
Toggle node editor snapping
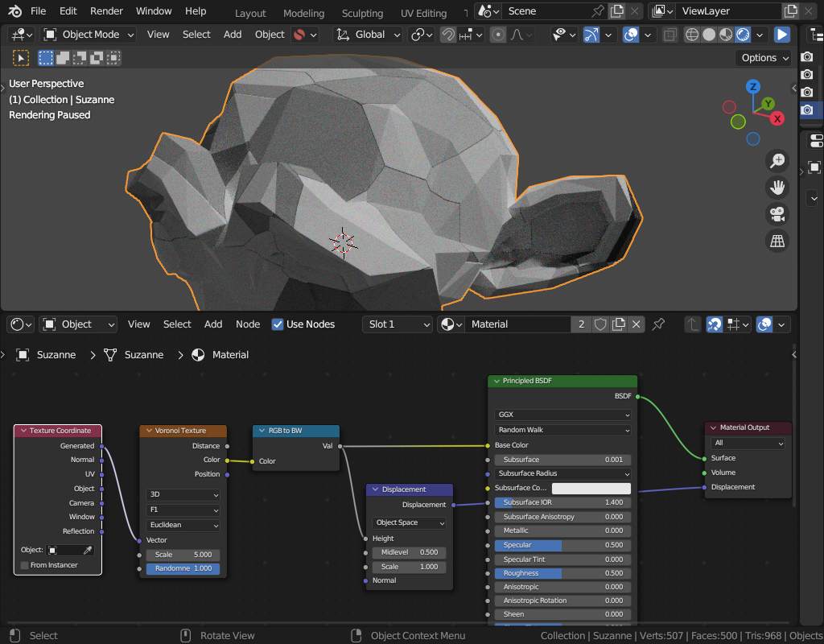(x=715, y=324)
